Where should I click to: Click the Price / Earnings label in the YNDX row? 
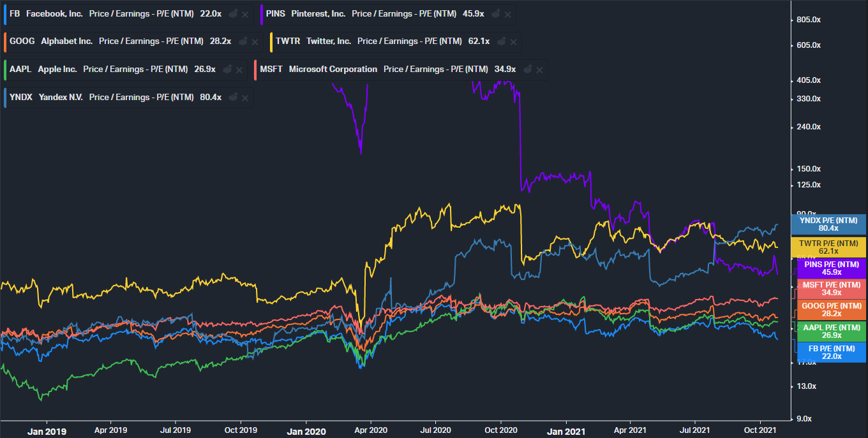pos(142,98)
